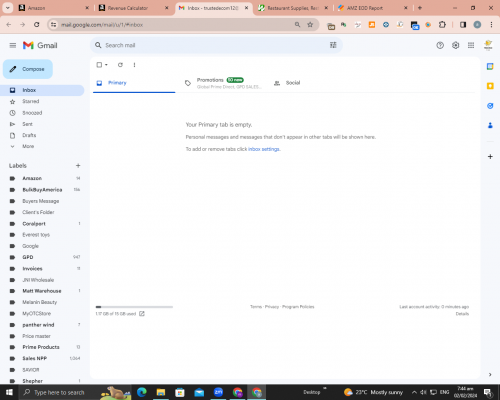This screenshot has height=400, width=500.
Task: Click the storage usage progress bar
Action: tap(134, 307)
